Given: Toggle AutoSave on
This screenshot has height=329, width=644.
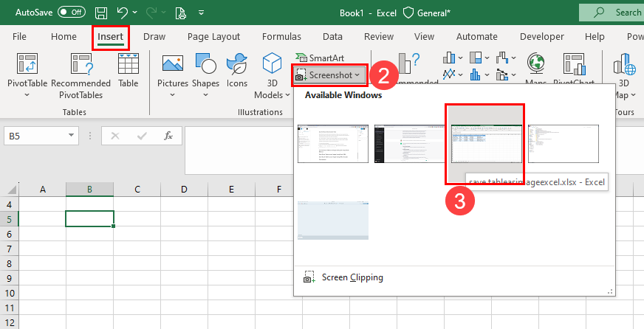Looking at the screenshot, I should [72, 13].
